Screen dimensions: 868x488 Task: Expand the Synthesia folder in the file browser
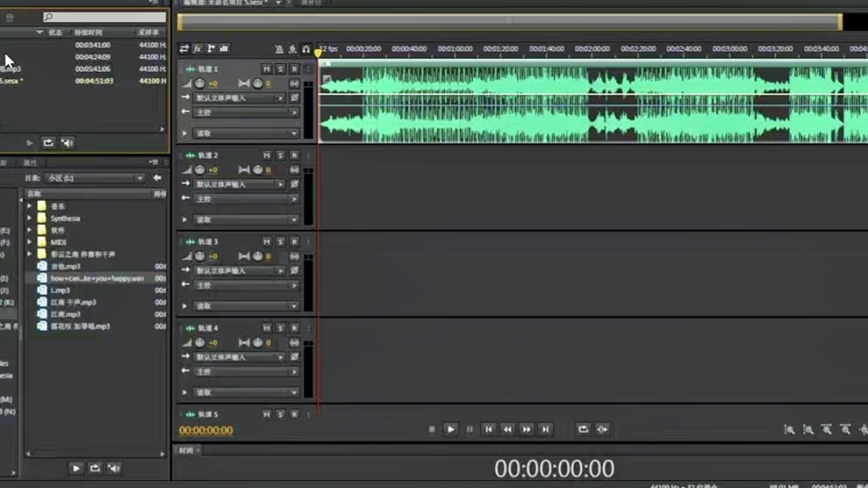(x=30, y=219)
